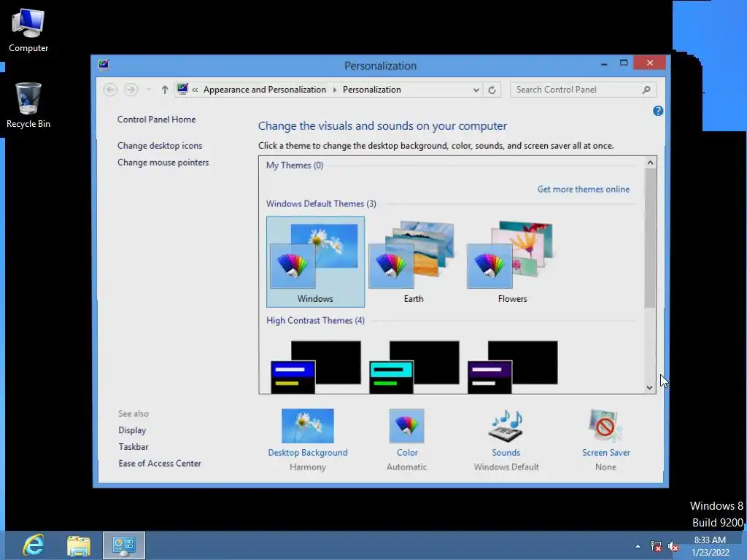Open Ease of Access Center link
Image resolution: width=747 pixels, height=560 pixels.
click(x=160, y=464)
